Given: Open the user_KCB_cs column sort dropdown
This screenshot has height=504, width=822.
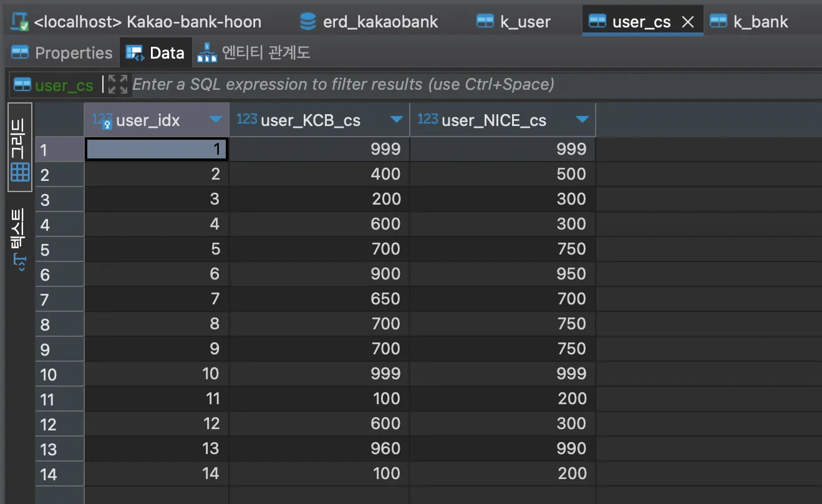Looking at the screenshot, I should pyautogui.click(x=396, y=120).
